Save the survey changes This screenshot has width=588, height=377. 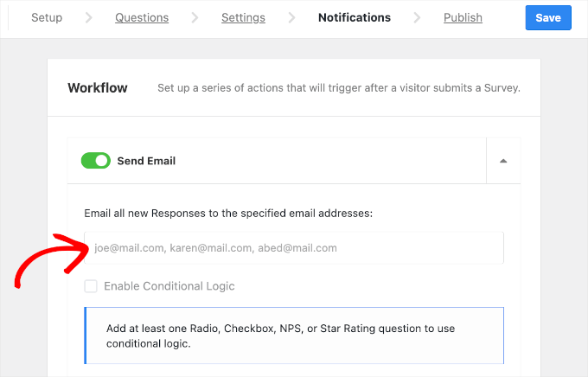(x=547, y=17)
